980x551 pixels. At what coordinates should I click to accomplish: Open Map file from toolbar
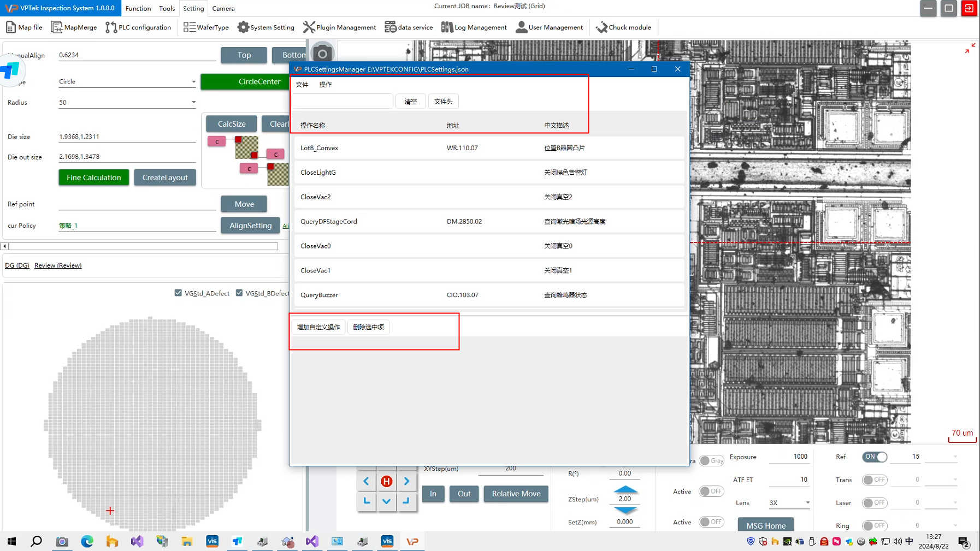tap(24, 27)
